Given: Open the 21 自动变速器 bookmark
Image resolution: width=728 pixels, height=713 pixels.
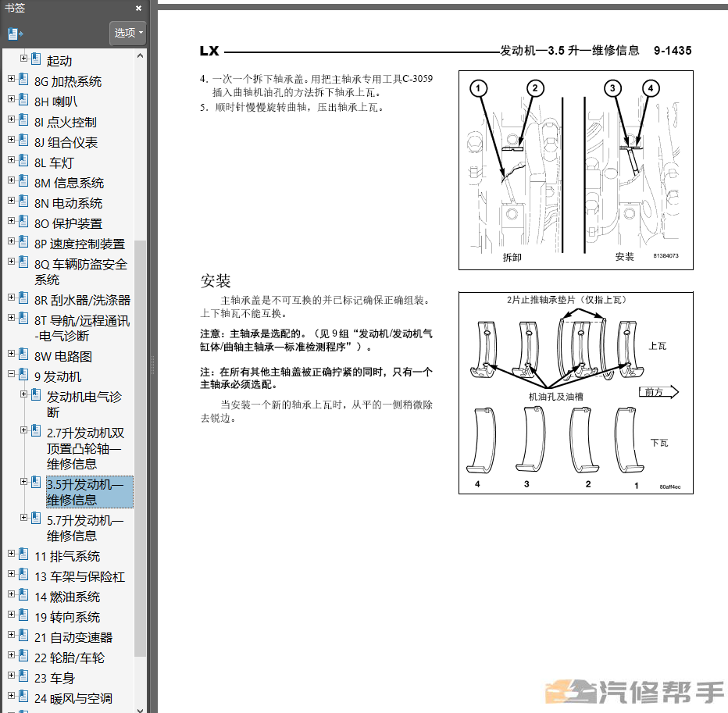Looking at the screenshot, I should (x=73, y=638).
